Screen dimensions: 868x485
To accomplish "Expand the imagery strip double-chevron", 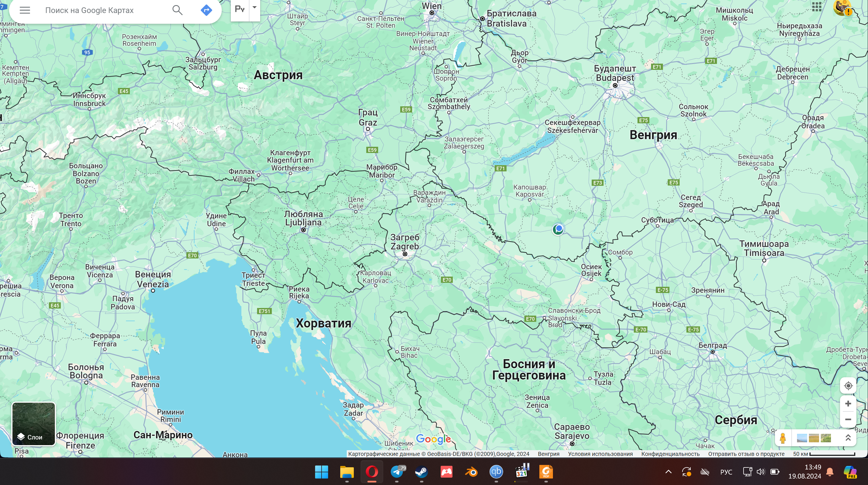I will tap(848, 438).
